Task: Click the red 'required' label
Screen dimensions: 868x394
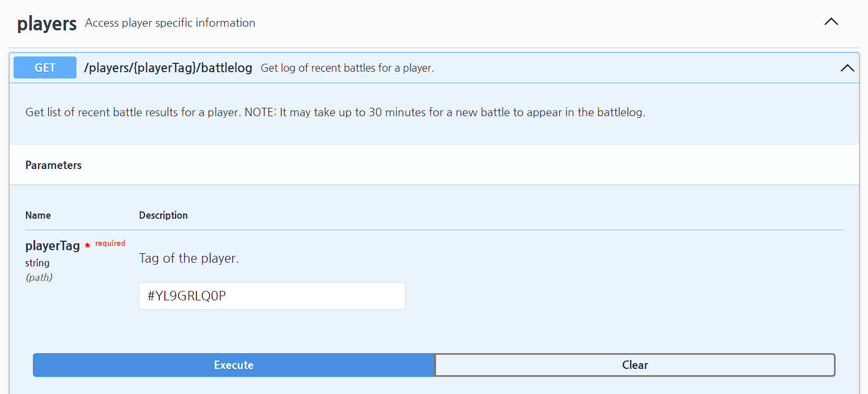Action: coord(110,243)
